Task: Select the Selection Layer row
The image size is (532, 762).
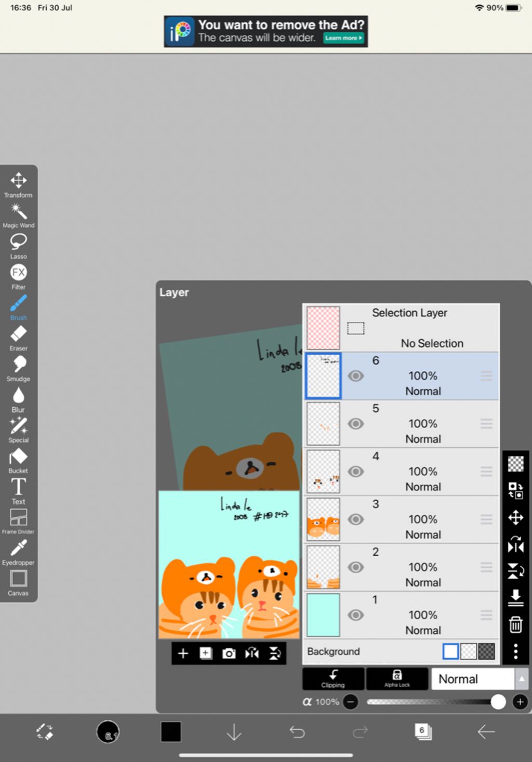Action: (401, 328)
